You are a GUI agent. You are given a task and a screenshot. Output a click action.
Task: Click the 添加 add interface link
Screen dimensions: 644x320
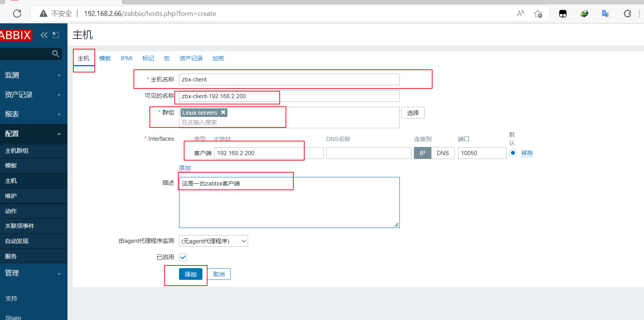point(185,168)
